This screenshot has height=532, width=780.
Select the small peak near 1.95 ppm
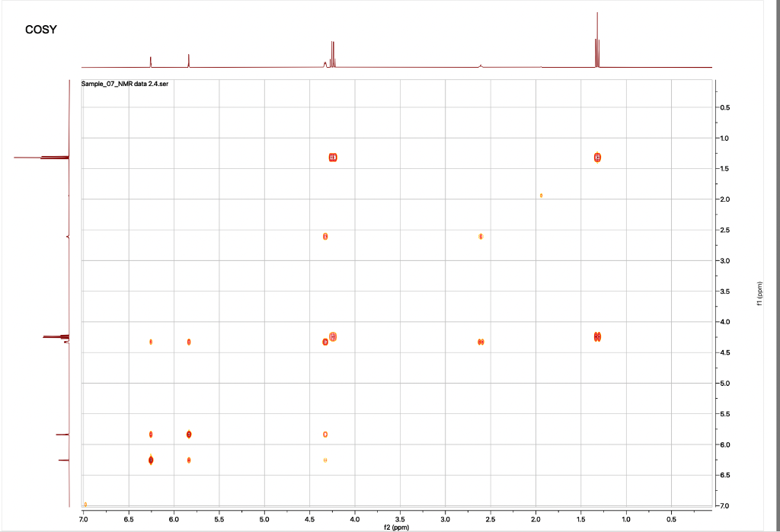coord(540,196)
